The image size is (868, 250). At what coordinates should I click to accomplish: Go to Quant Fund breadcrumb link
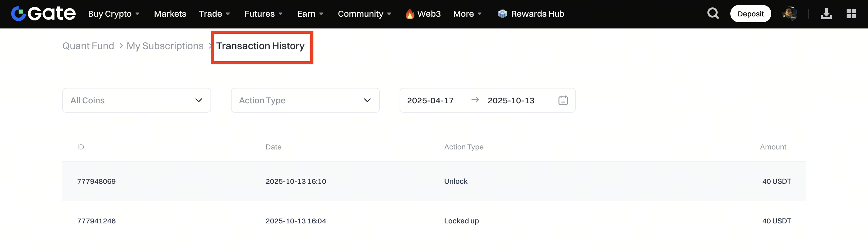[88, 46]
